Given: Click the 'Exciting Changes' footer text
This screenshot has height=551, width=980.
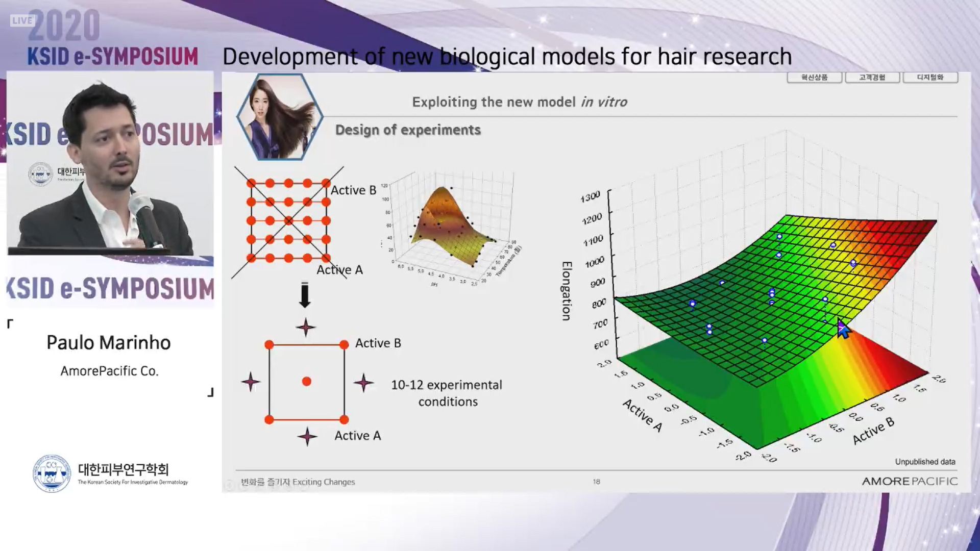Looking at the screenshot, I should coord(324,482).
